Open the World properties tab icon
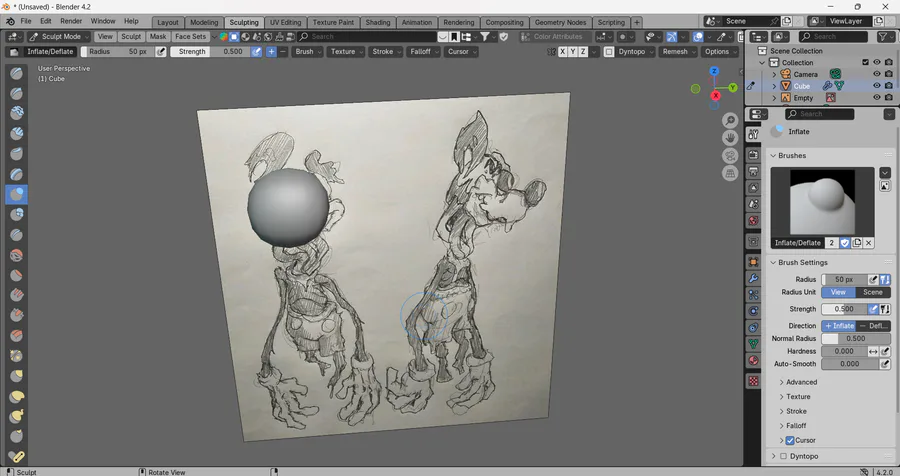This screenshot has width=900, height=476. coord(754,220)
